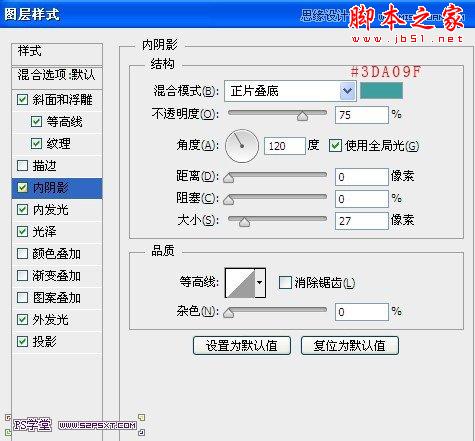
Task: Toggle the 纹理 checkbox
Action: tap(36, 143)
